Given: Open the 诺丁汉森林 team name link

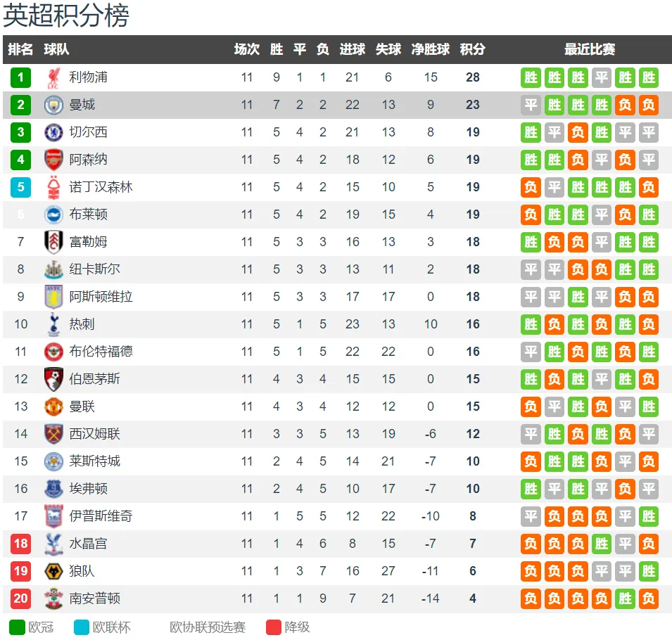Looking at the screenshot, I should click(x=101, y=187).
